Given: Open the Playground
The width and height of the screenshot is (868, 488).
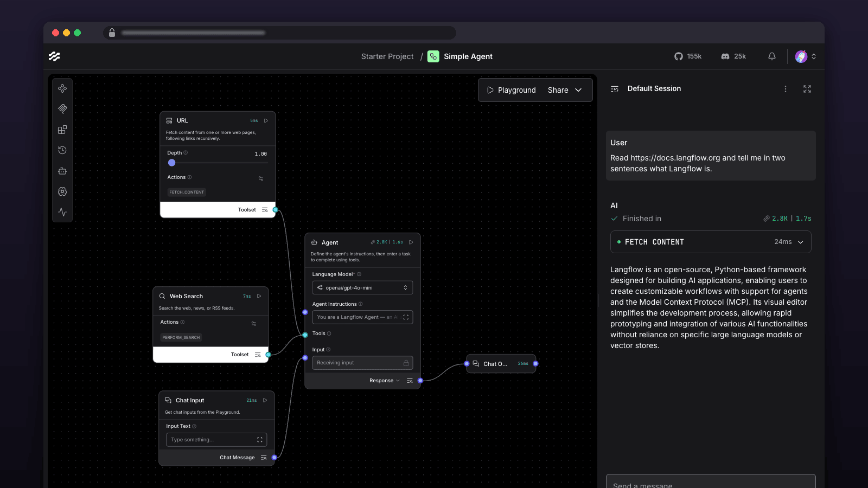Looking at the screenshot, I should tap(511, 90).
